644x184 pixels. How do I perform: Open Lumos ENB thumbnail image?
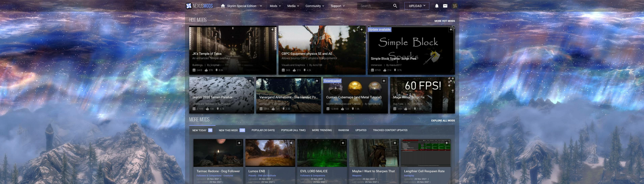pyautogui.click(x=270, y=153)
